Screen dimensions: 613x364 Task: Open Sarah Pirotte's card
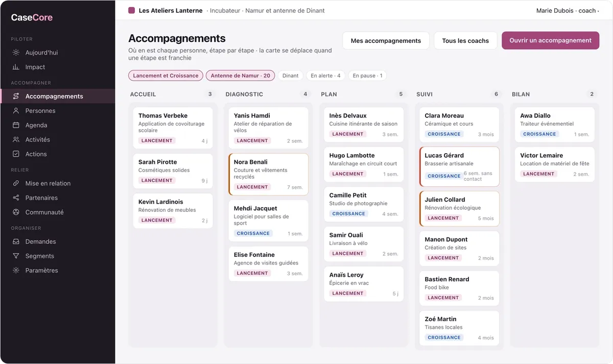click(173, 171)
